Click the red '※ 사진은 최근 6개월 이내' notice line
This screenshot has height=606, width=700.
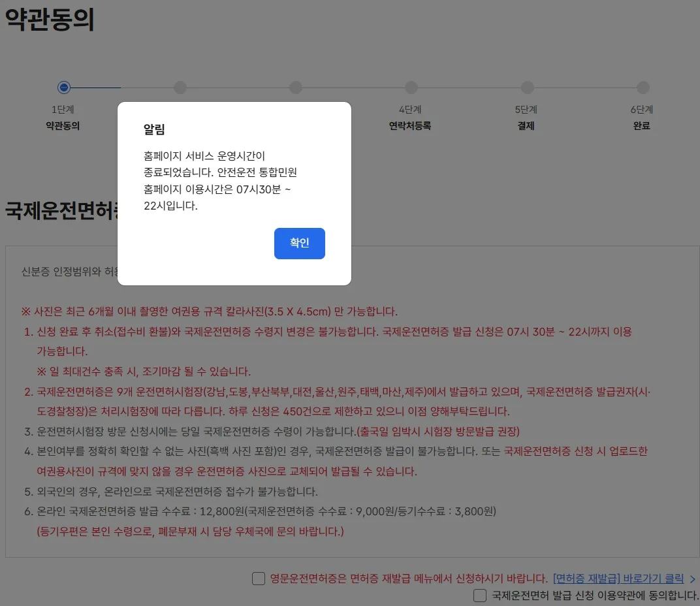coord(210,311)
